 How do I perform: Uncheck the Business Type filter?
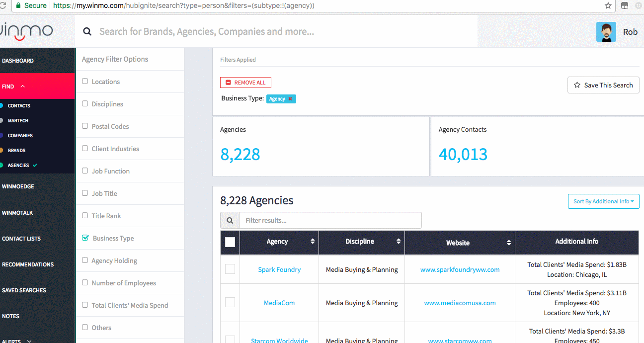tap(85, 238)
